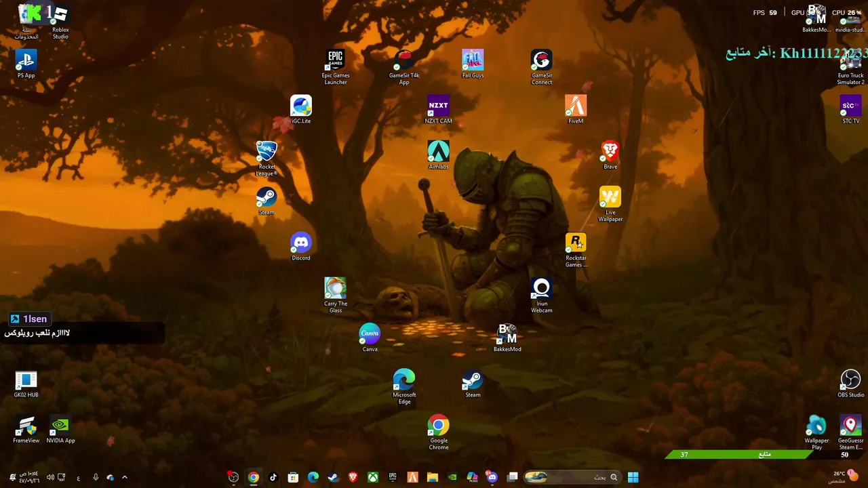Screen dimensions: 868x488
Task: Click the 1lsen chat overlay name
Action: tap(29, 319)
